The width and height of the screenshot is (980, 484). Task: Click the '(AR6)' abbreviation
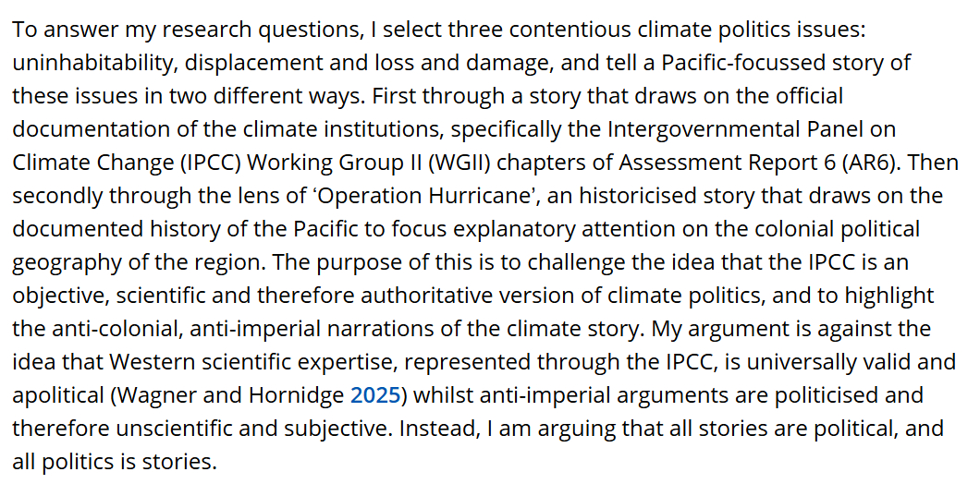(866, 162)
